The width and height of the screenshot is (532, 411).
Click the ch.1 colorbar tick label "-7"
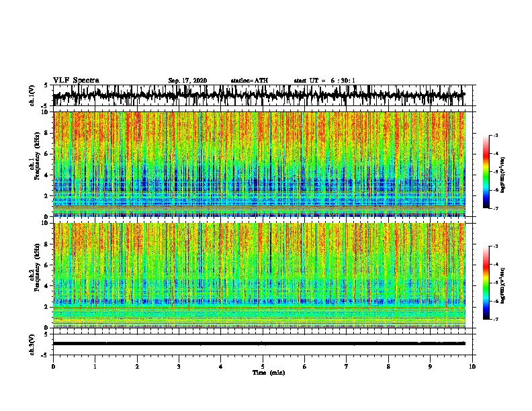pyautogui.click(x=495, y=209)
